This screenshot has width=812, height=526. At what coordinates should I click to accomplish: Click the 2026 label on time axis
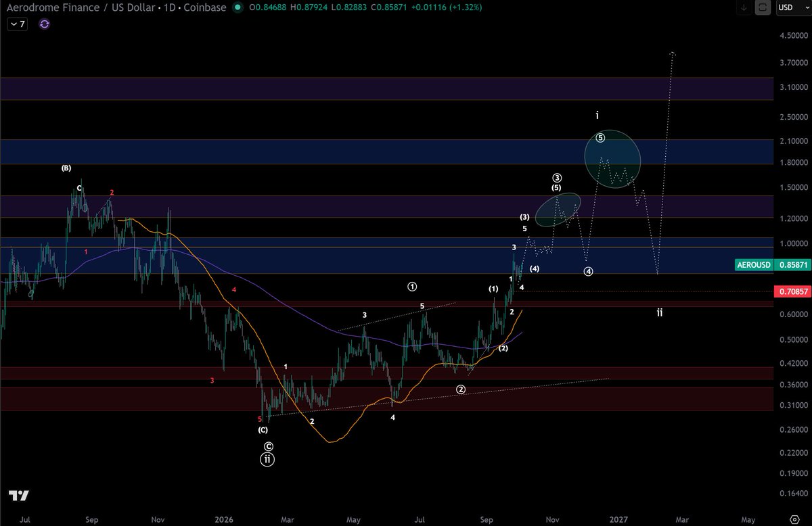click(x=224, y=520)
